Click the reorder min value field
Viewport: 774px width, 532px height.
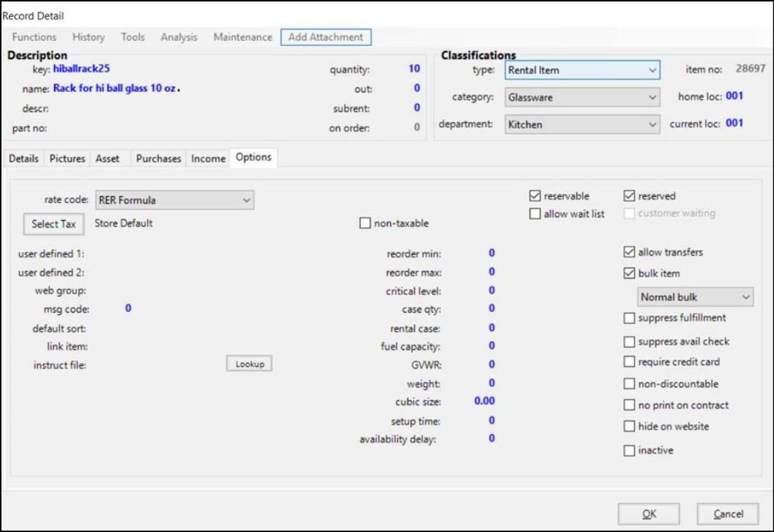pos(491,253)
